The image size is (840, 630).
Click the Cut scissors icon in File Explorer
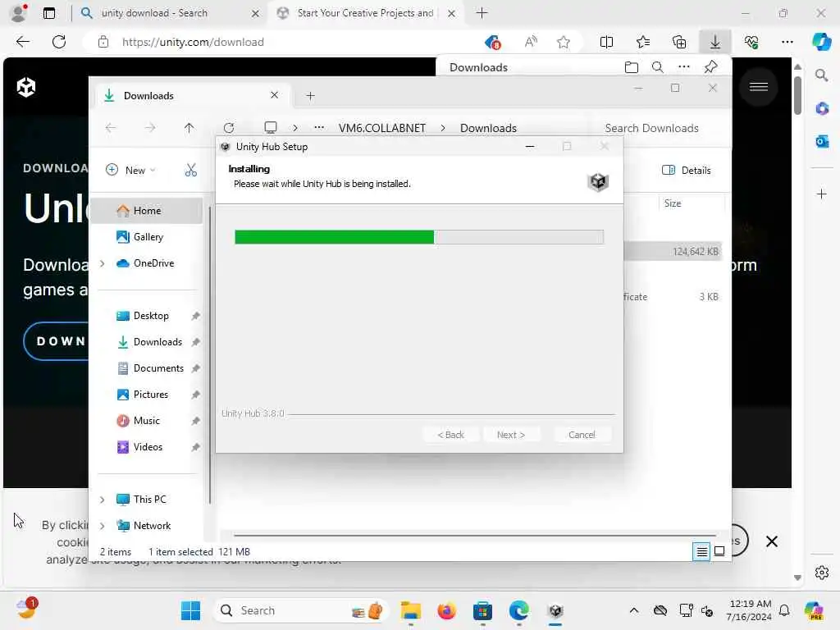click(190, 171)
